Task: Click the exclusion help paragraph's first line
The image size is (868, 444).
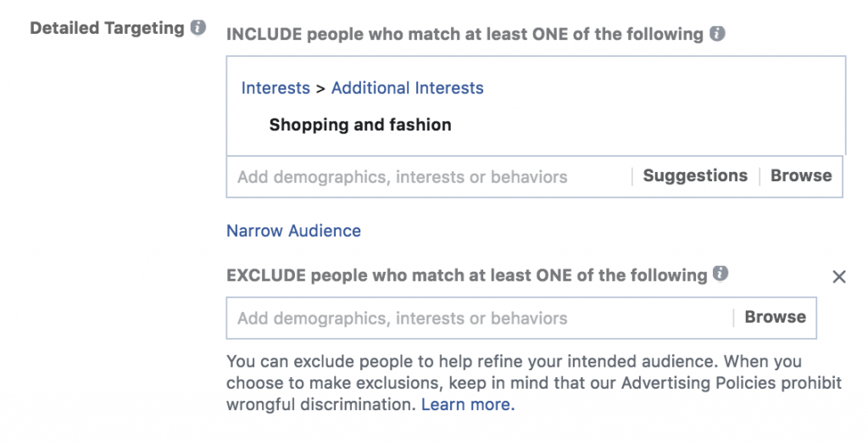Action: [x=514, y=362]
